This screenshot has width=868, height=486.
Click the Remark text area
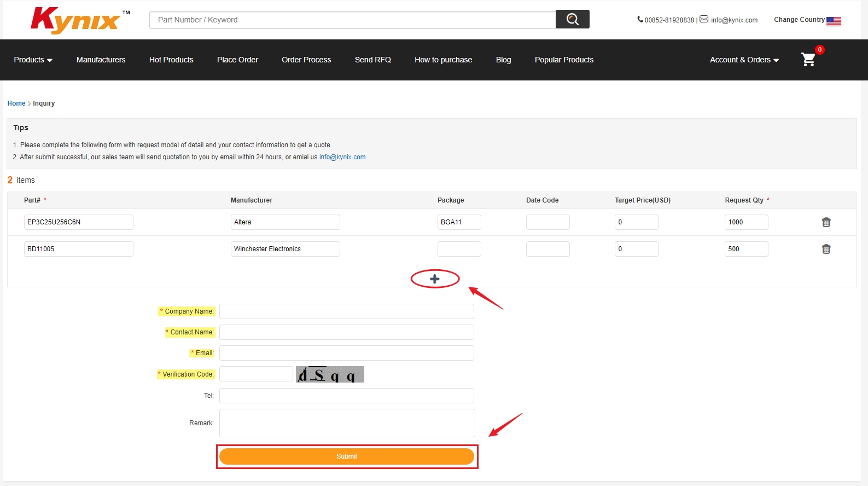[x=347, y=423]
